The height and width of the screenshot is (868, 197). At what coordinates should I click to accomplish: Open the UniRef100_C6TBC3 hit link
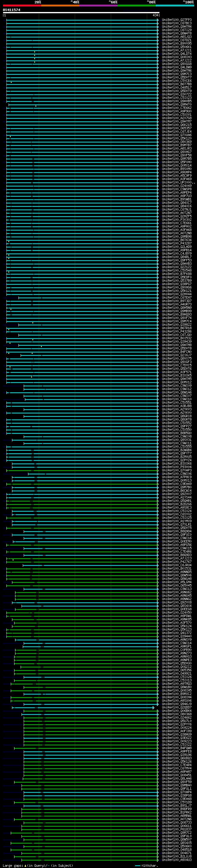(x=176, y=23)
